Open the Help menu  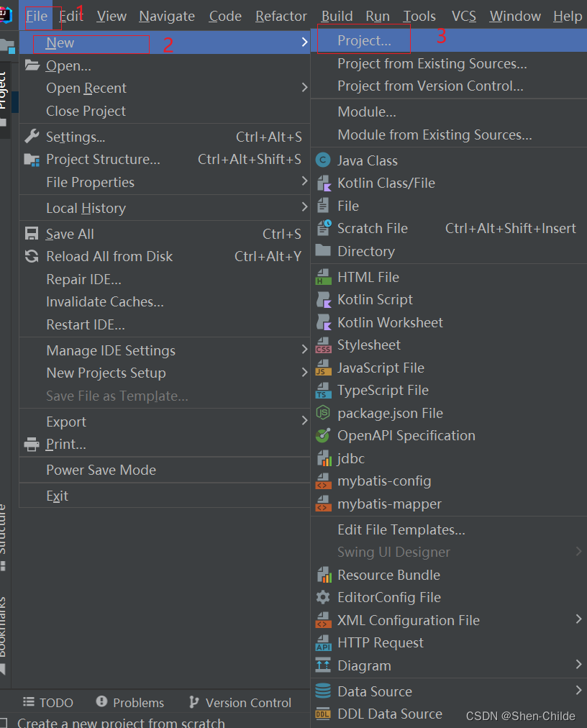point(568,17)
